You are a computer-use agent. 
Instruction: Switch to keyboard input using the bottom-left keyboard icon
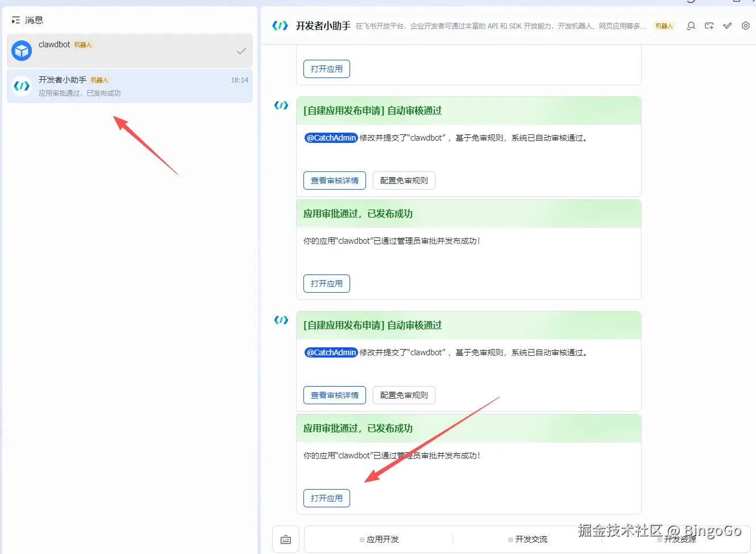click(285, 539)
